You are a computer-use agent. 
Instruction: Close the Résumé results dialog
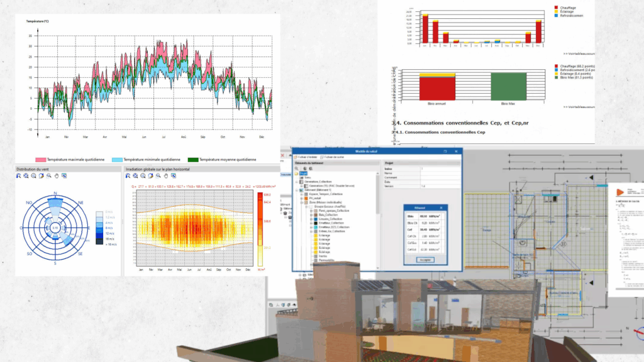(441, 207)
